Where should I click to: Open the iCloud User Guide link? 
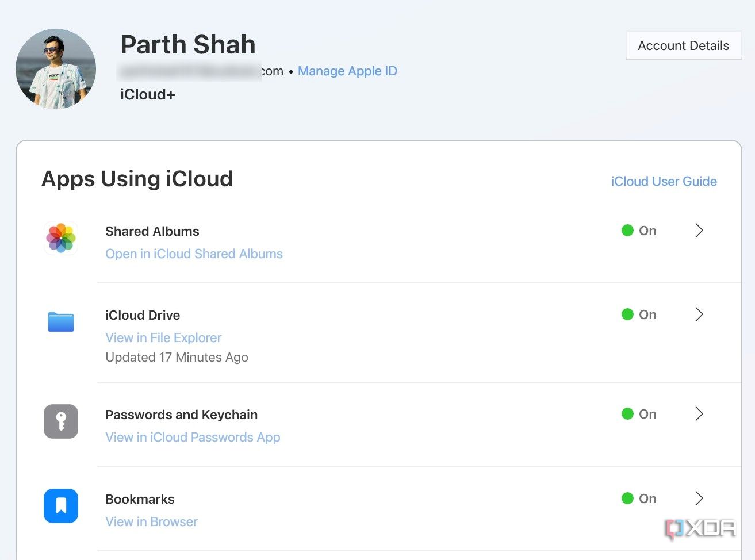pyautogui.click(x=664, y=181)
